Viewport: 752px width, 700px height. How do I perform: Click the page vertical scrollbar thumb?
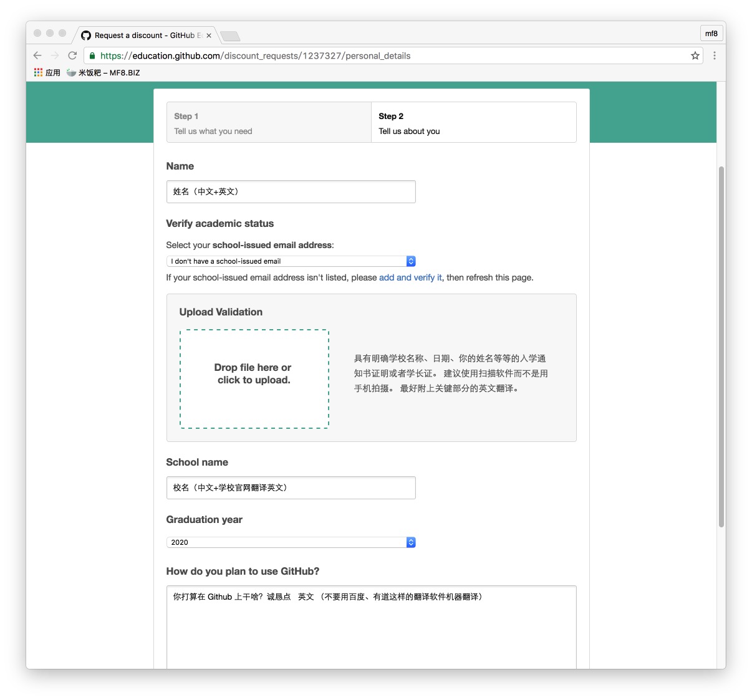point(721,347)
